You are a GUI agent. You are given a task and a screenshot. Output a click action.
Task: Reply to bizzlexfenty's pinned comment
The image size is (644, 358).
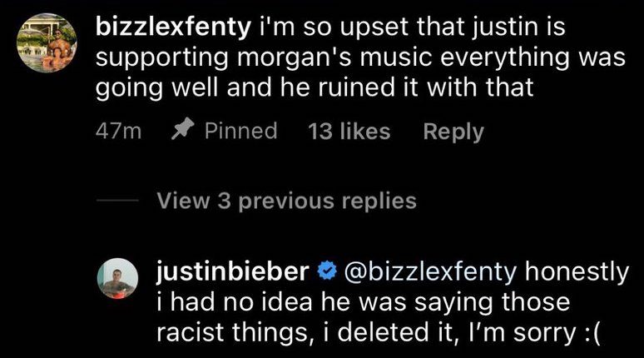pyautogui.click(x=453, y=132)
